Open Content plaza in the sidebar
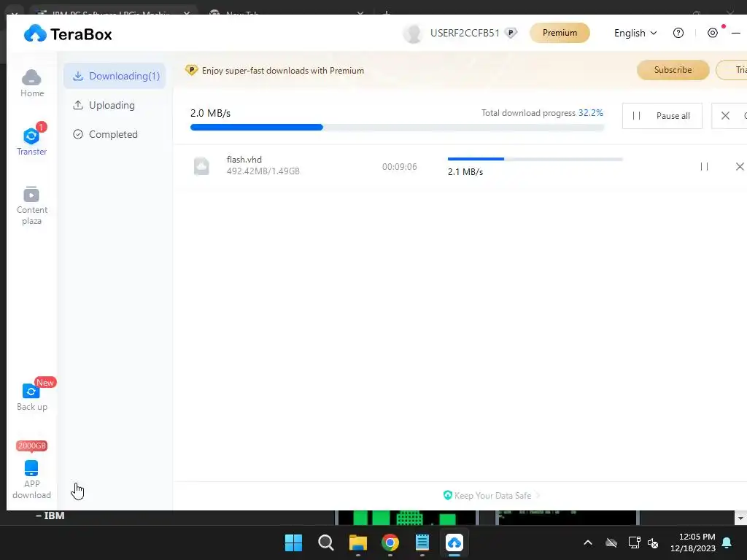Image resolution: width=747 pixels, height=560 pixels. [x=32, y=205]
